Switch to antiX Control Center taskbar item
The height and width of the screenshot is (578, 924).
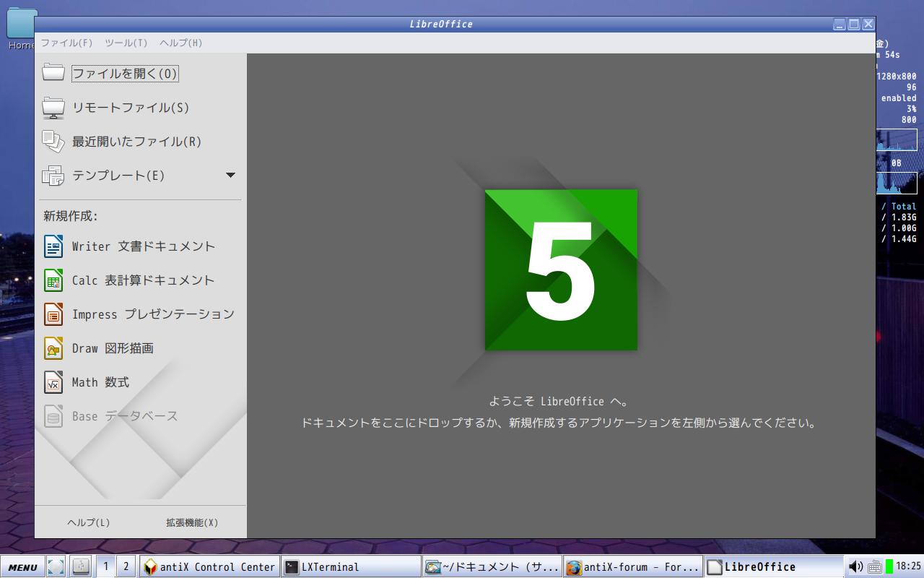coord(209,567)
